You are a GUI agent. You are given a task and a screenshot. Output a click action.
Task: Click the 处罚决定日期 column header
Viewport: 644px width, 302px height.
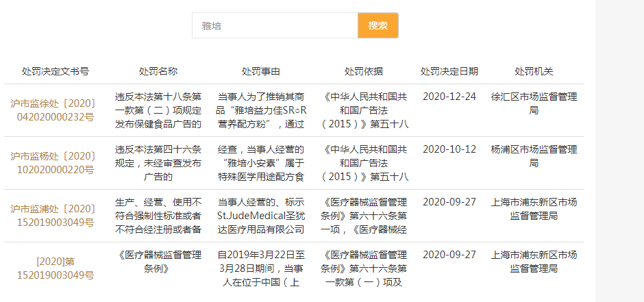pyautogui.click(x=449, y=71)
